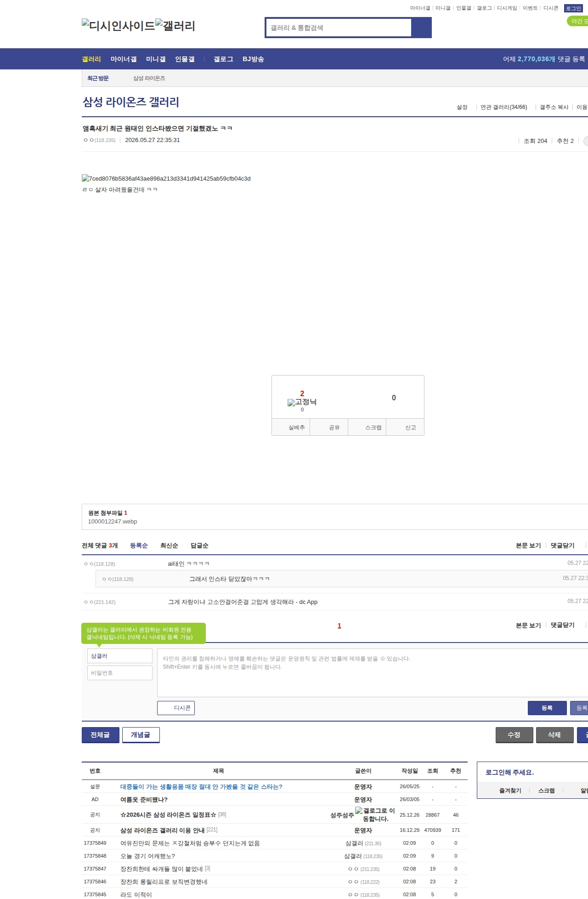Select BJ방송 in the blue navigation bar
588x899 pixels.
tap(253, 59)
